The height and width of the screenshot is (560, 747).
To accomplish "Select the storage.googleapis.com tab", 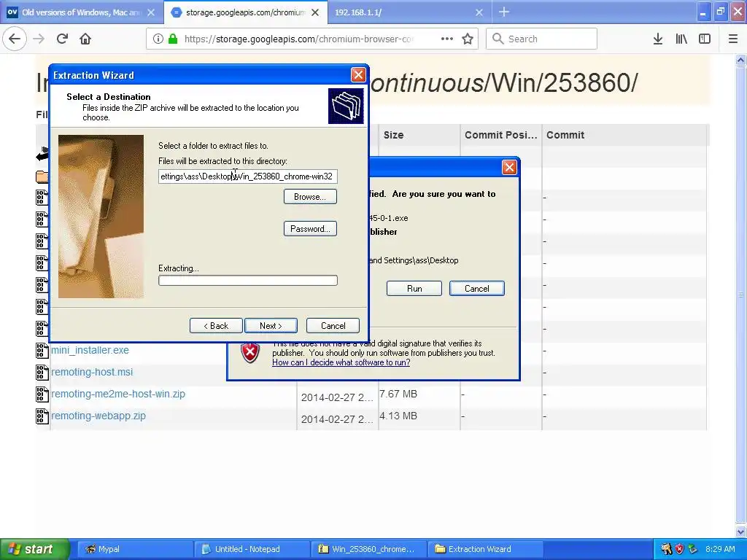I will click(246, 12).
